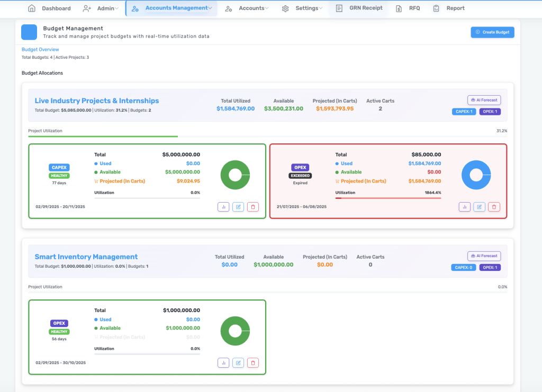542x392 pixels.
Task: Click chart icon on CAPEX budget card
Action: tap(223, 207)
